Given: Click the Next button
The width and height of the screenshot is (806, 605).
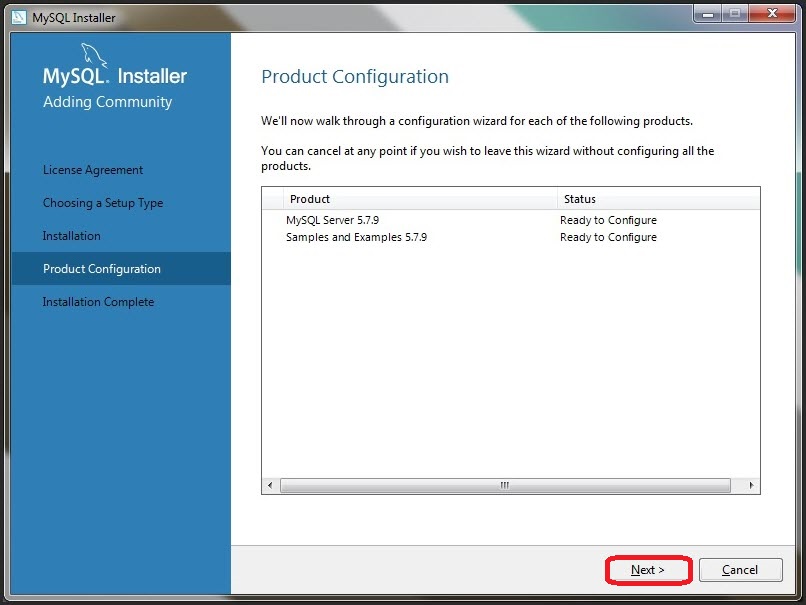Looking at the screenshot, I should click(649, 570).
